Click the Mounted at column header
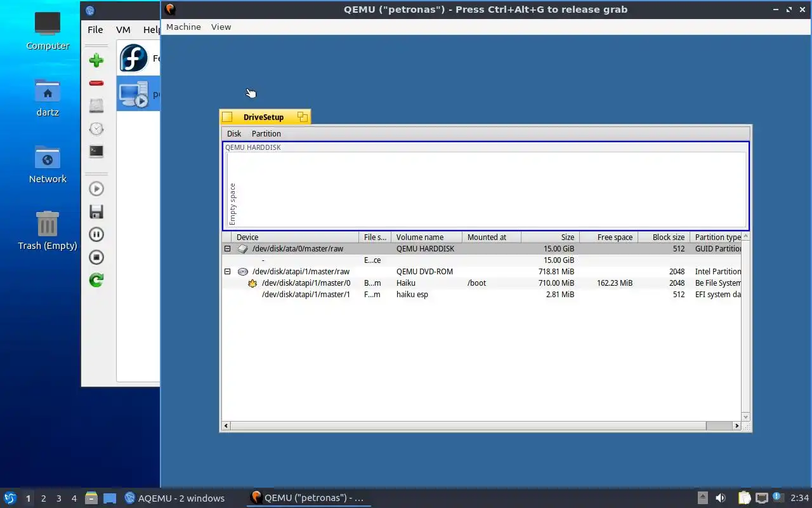Viewport: 812px width, 508px height. click(492, 237)
